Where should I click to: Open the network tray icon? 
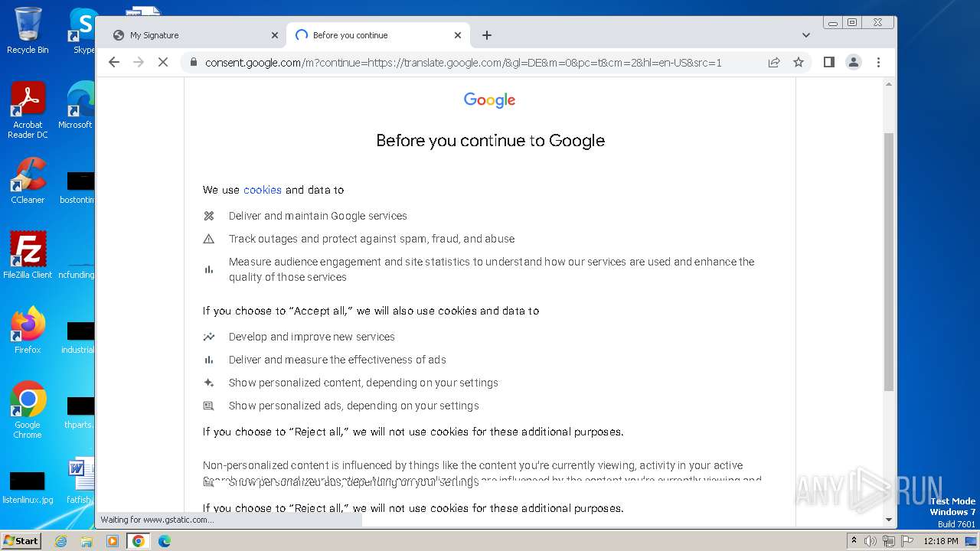point(889,541)
